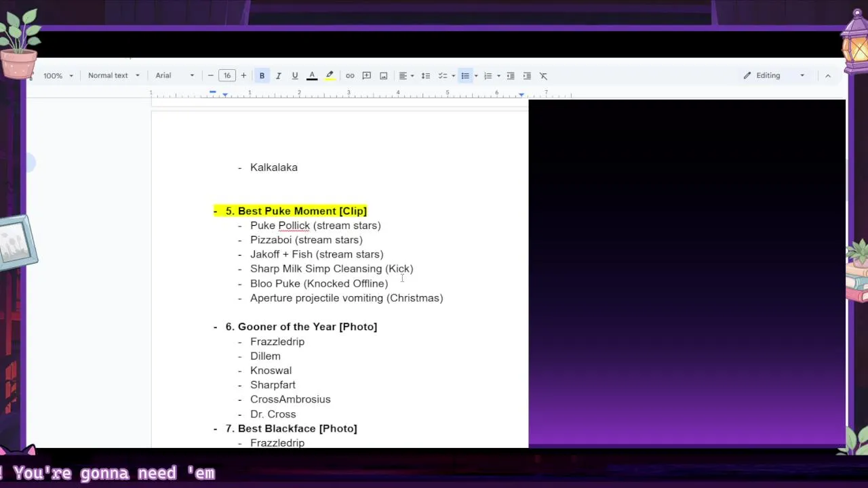Screen dimensions: 868x488
Task: Click the line 'Dillem'
Action: coord(265,356)
